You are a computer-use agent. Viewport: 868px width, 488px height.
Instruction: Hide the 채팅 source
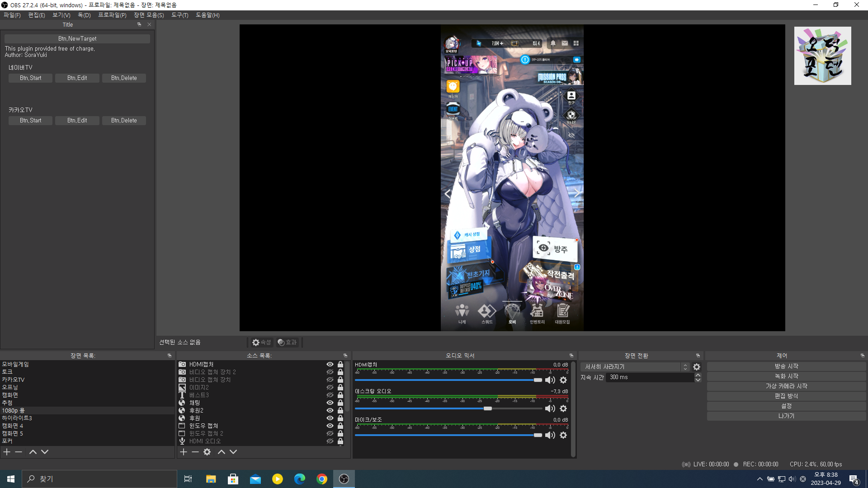coord(330,403)
